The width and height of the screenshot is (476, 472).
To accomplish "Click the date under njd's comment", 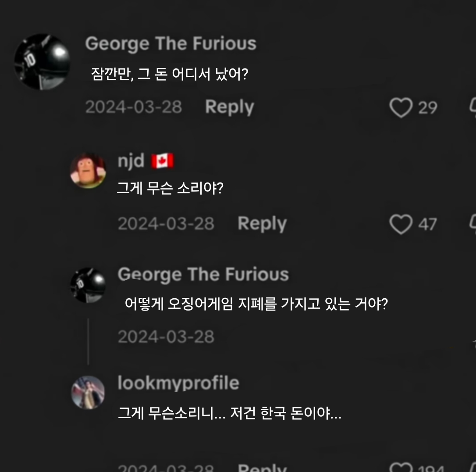I will click(166, 224).
